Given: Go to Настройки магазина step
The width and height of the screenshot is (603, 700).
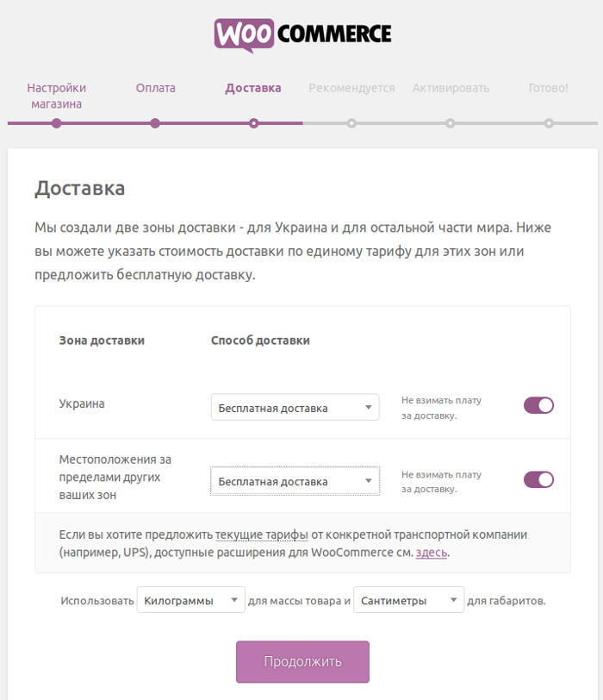Looking at the screenshot, I should point(56,96).
